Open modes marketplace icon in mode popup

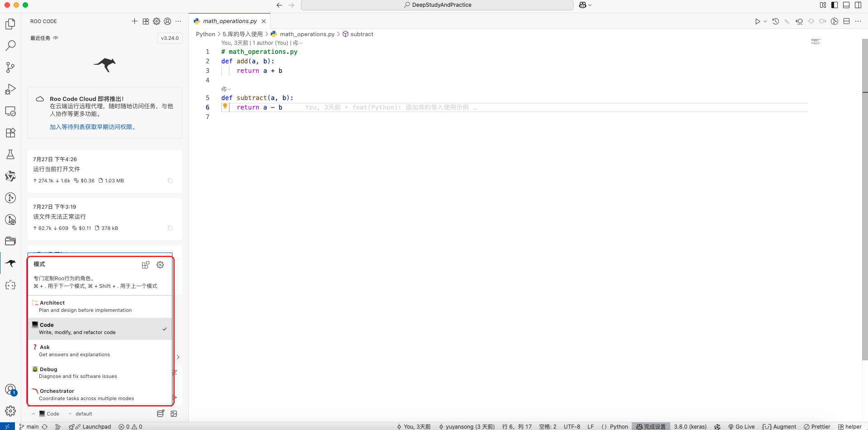click(146, 265)
